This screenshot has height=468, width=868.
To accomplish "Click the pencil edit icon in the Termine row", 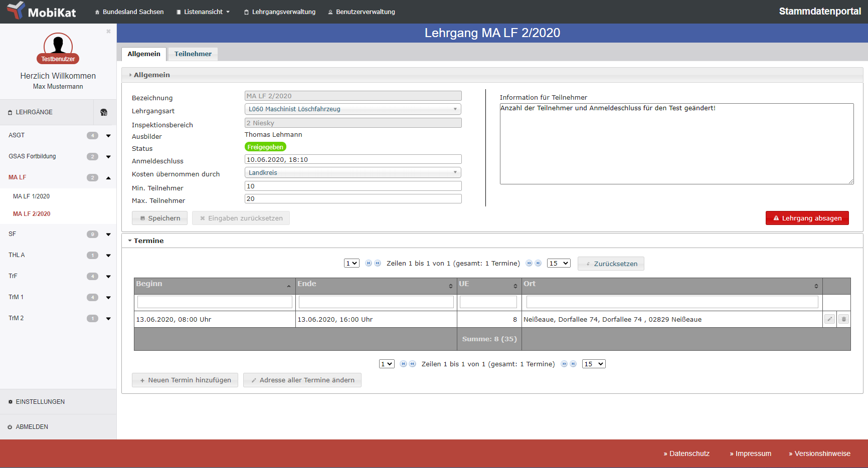I will pos(830,319).
